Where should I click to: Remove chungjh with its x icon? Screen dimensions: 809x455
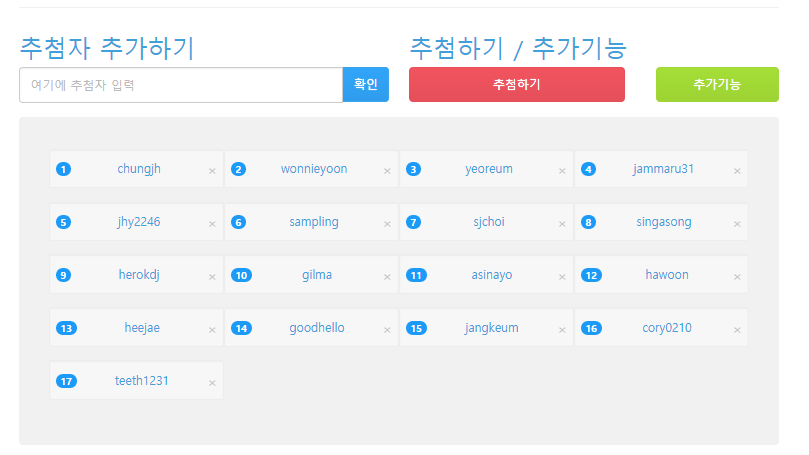click(x=212, y=171)
